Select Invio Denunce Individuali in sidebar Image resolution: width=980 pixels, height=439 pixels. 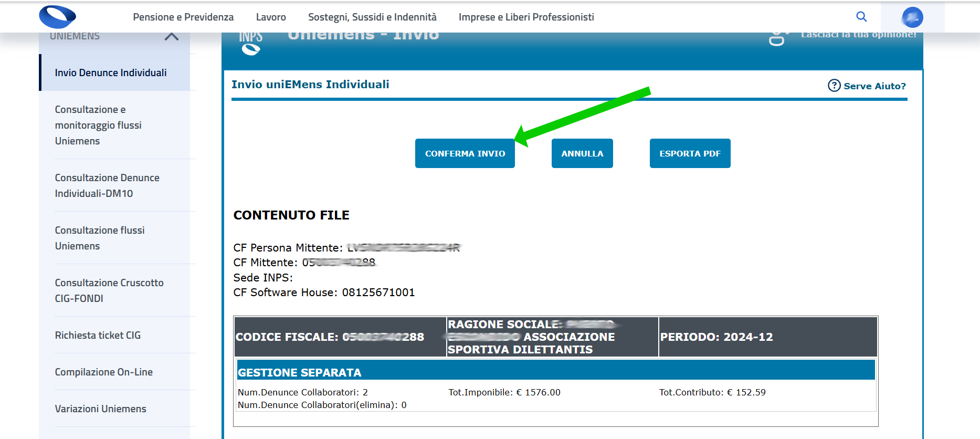tap(111, 73)
